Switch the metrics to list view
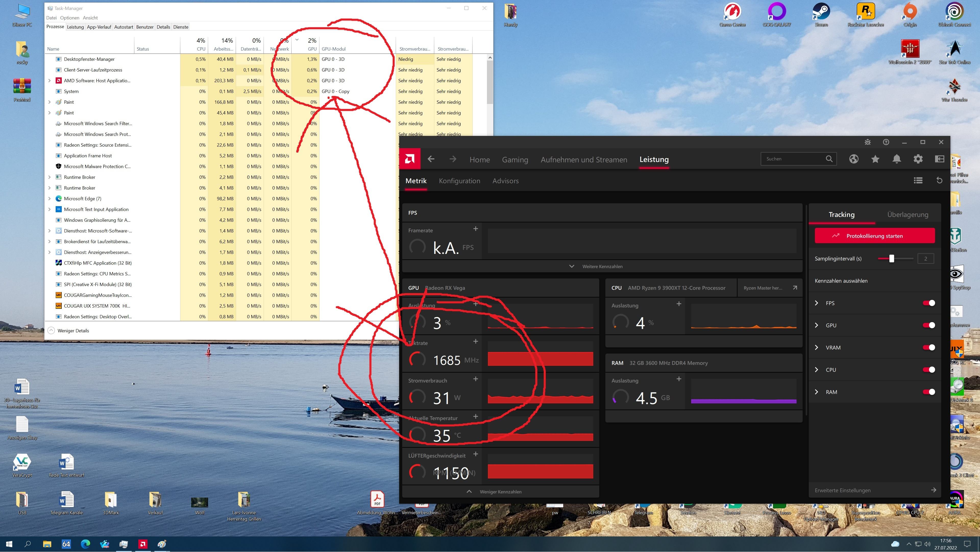This screenshot has height=552, width=980. [x=918, y=180]
